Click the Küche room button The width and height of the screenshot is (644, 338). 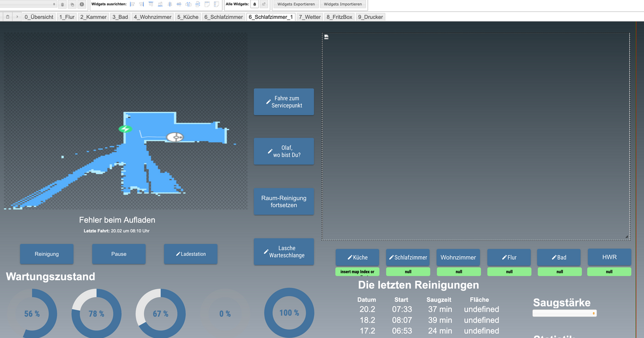[357, 257]
